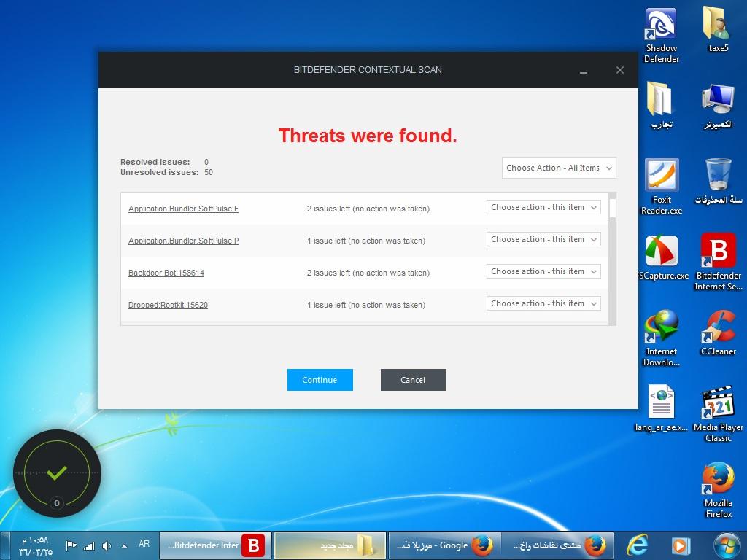Screen dimensions: 747x560
Task: Open the Media Player Classic shortcut
Action: pos(718,414)
